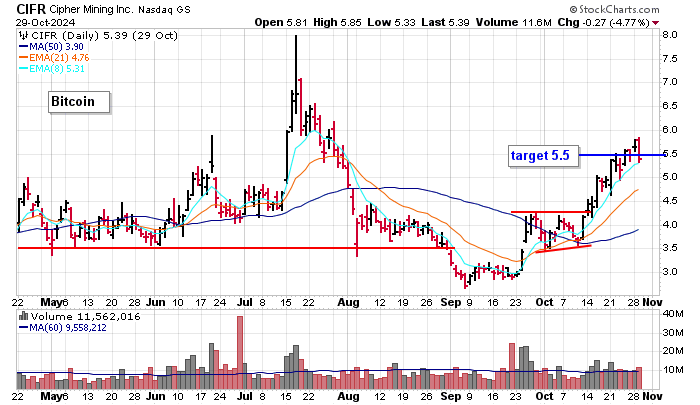Click the volume bars icon in the volume legend
This screenshot has width=700, height=405.
(23, 317)
